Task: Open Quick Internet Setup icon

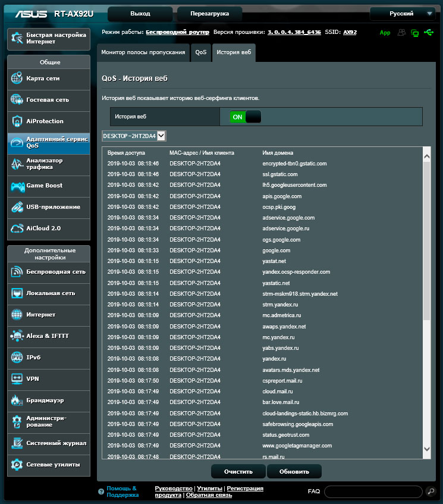Action: point(17,38)
